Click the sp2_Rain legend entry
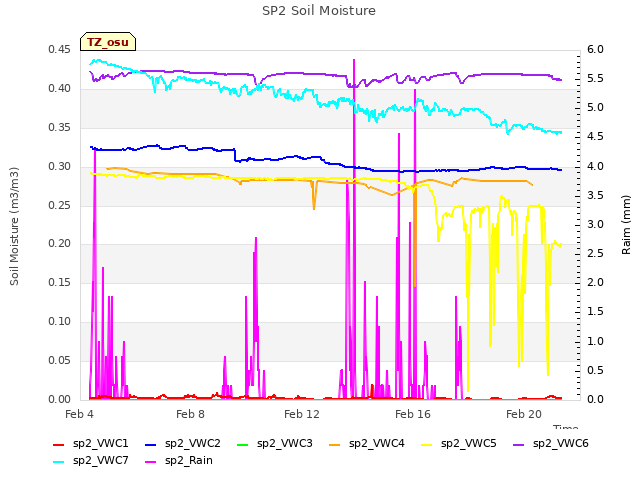 point(179,460)
